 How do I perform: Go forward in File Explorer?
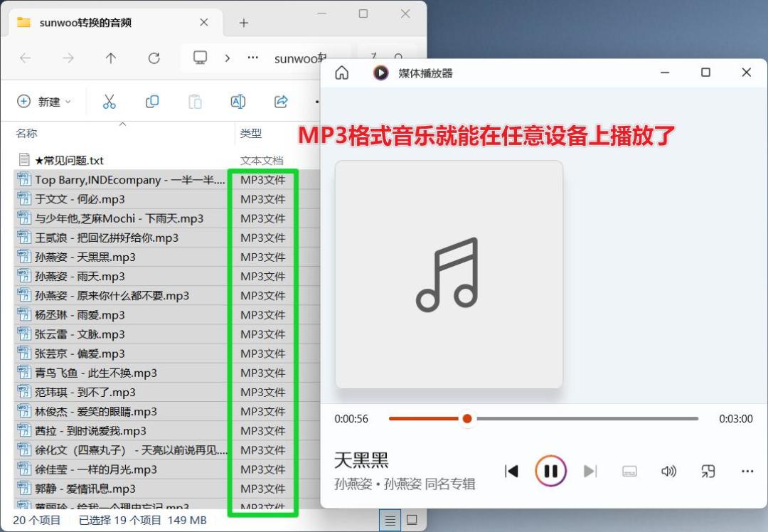tap(68, 58)
